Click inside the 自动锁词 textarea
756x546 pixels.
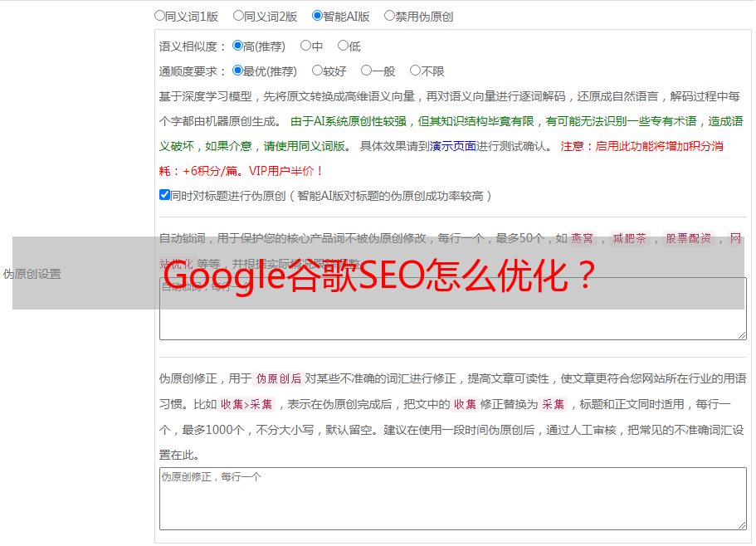point(453,309)
